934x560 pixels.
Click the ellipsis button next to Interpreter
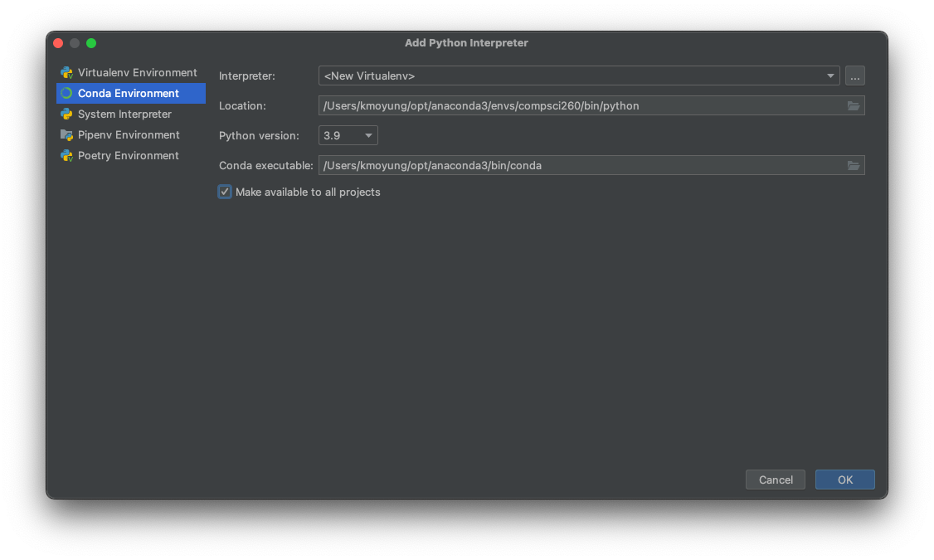tap(854, 75)
